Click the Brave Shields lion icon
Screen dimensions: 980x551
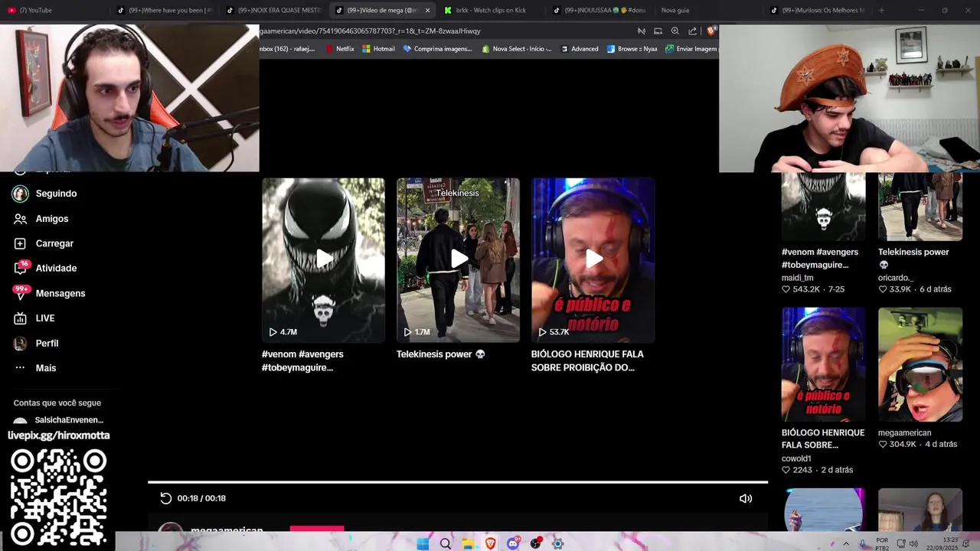click(711, 31)
